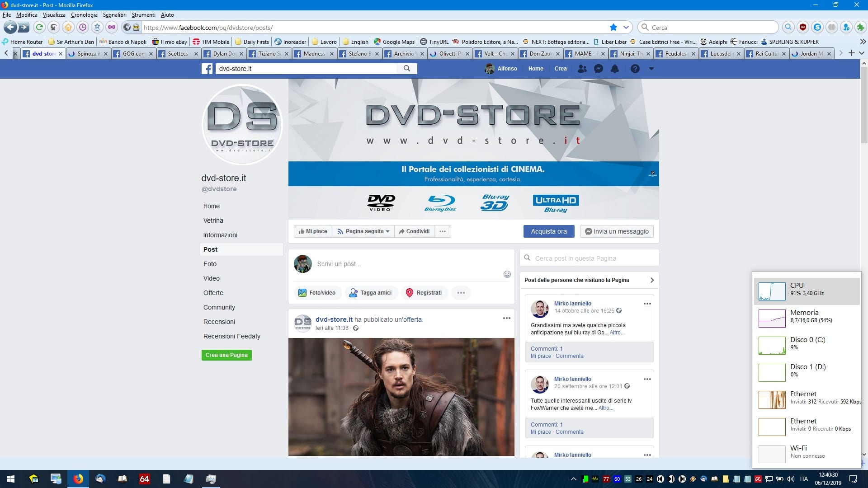
Task: Toggle the bookmark star in address bar
Action: (613, 28)
